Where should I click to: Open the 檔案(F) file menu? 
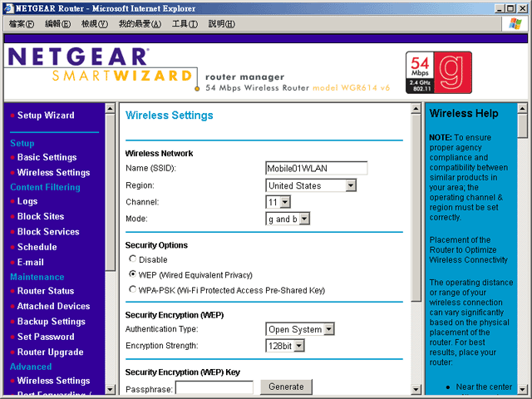point(22,24)
